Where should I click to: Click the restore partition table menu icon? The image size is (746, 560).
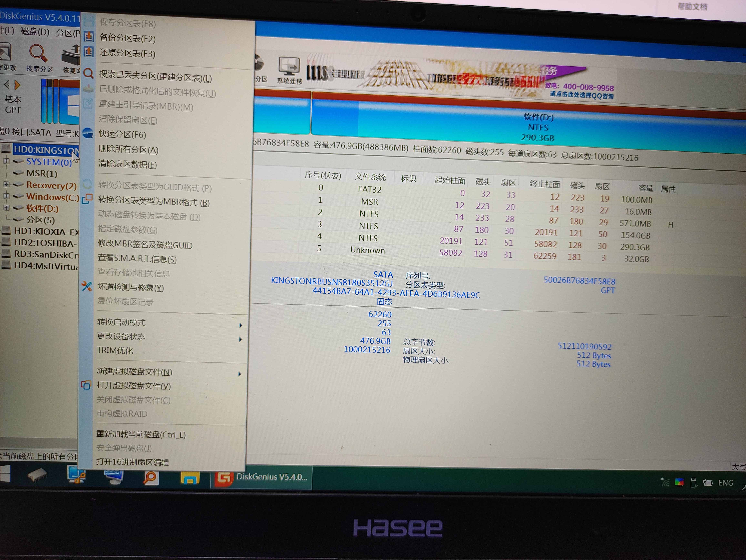(x=89, y=52)
